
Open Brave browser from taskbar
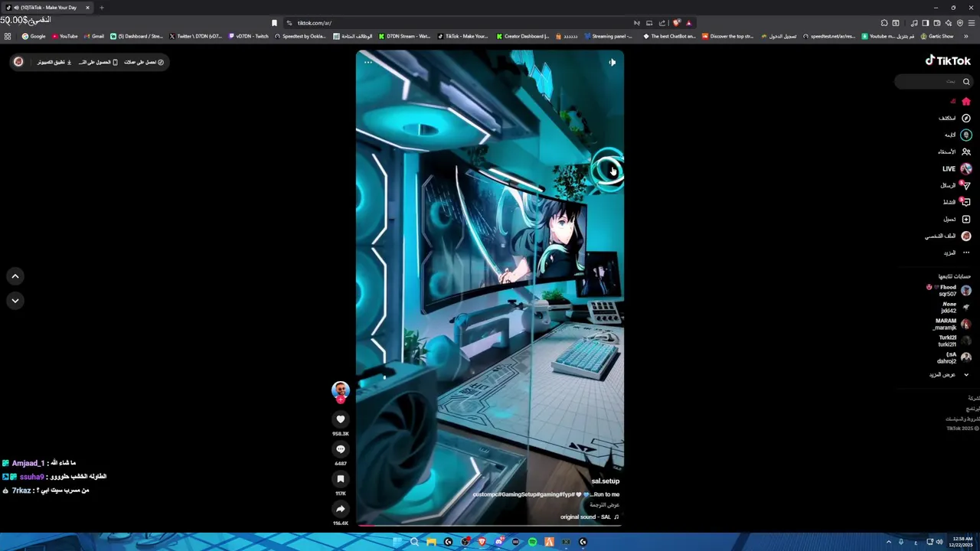[x=482, y=542]
